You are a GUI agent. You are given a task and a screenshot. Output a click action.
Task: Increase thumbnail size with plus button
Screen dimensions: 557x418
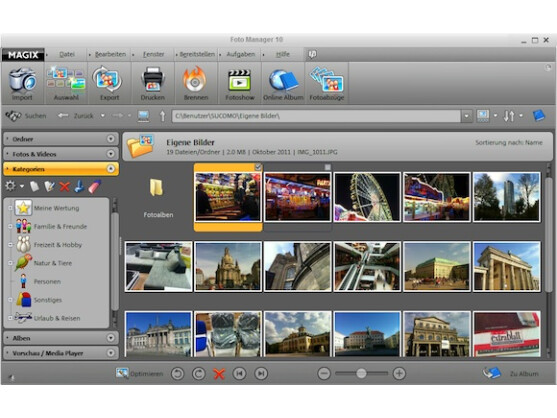coord(399,374)
